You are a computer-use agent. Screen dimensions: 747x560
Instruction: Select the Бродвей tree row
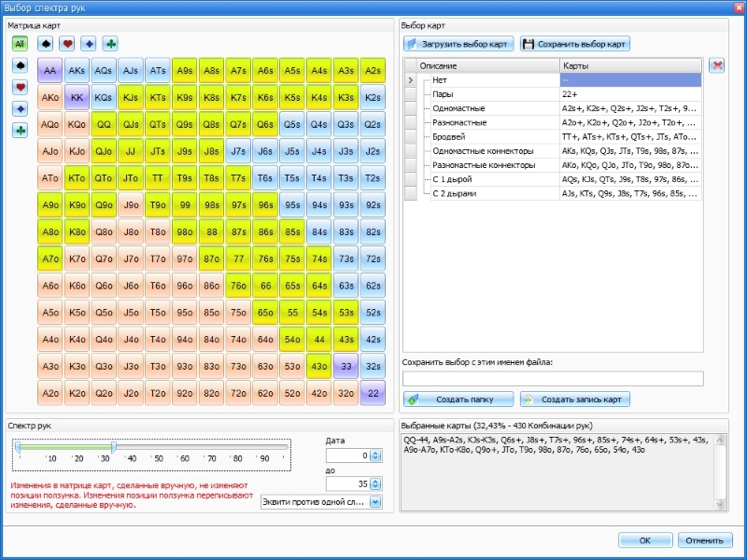(x=553, y=136)
